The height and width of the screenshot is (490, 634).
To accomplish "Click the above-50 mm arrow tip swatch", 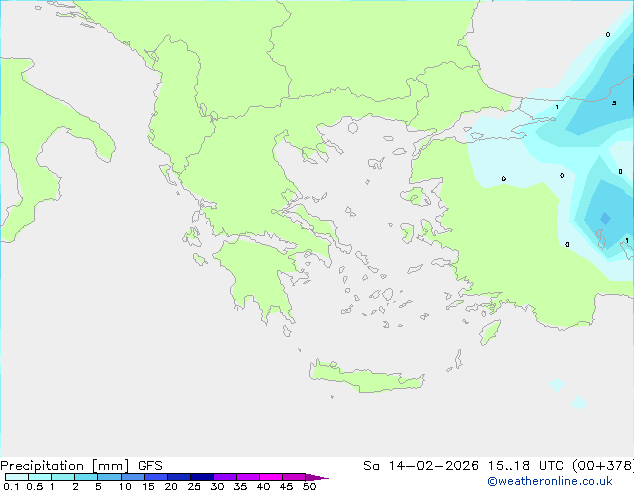I will click(316, 477).
